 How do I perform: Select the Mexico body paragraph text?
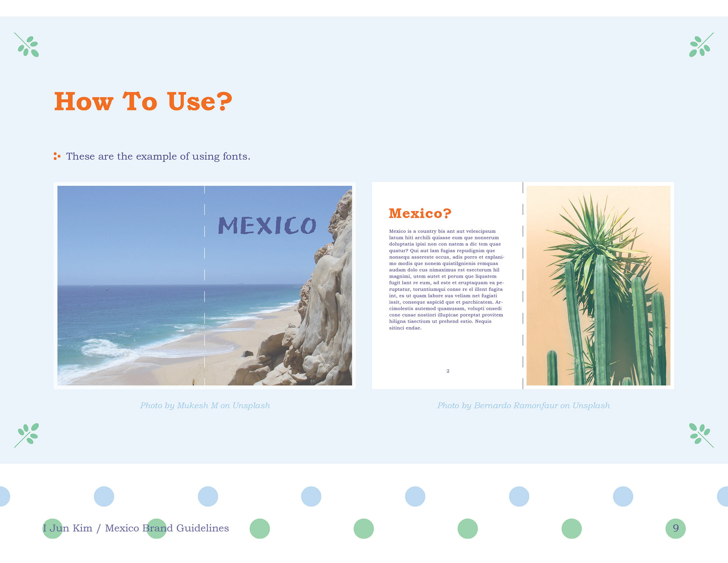click(x=447, y=280)
